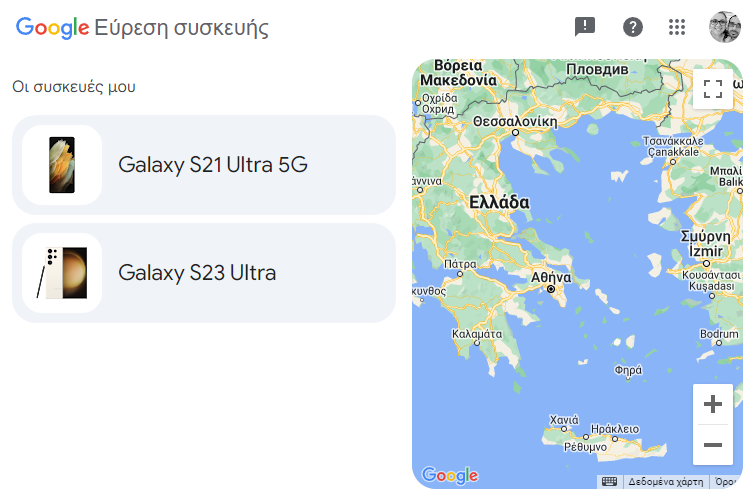Open the Δεδομένα χάρτη link

point(665,482)
